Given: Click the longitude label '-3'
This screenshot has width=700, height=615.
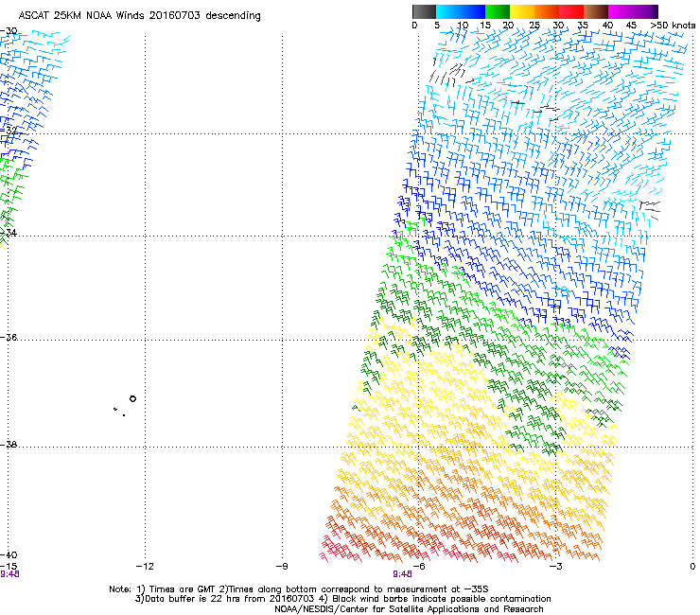Looking at the screenshot, I should [555, 567].
